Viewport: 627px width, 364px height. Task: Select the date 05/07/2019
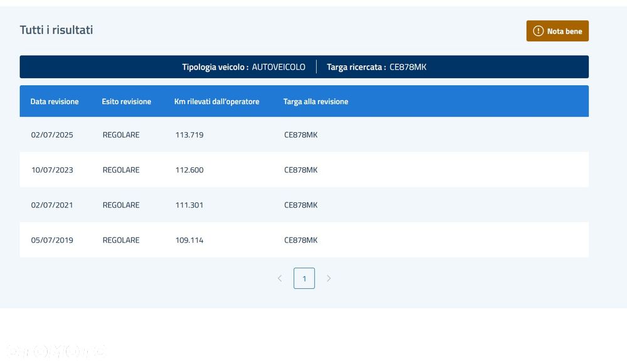tap(52, 240)
